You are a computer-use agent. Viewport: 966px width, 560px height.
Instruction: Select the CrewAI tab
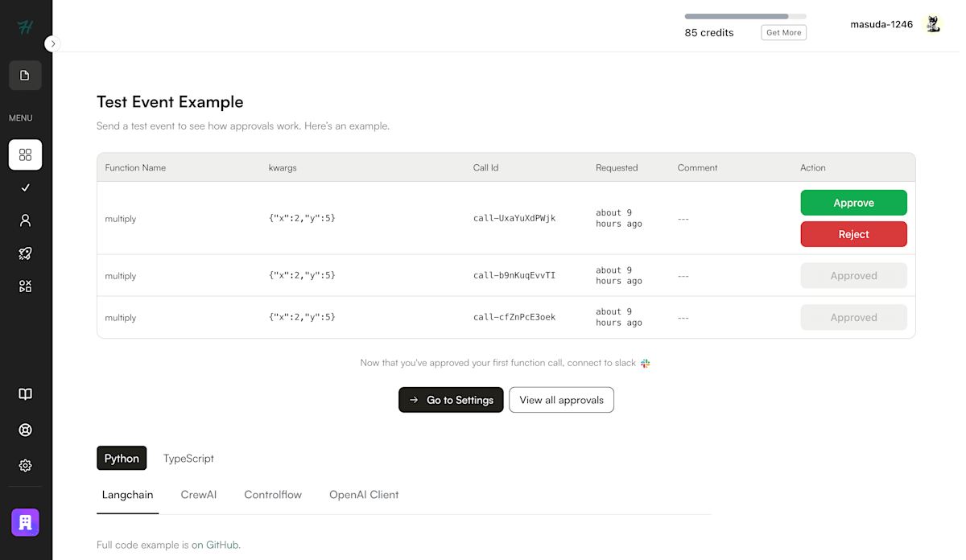[x=198, y=495]
